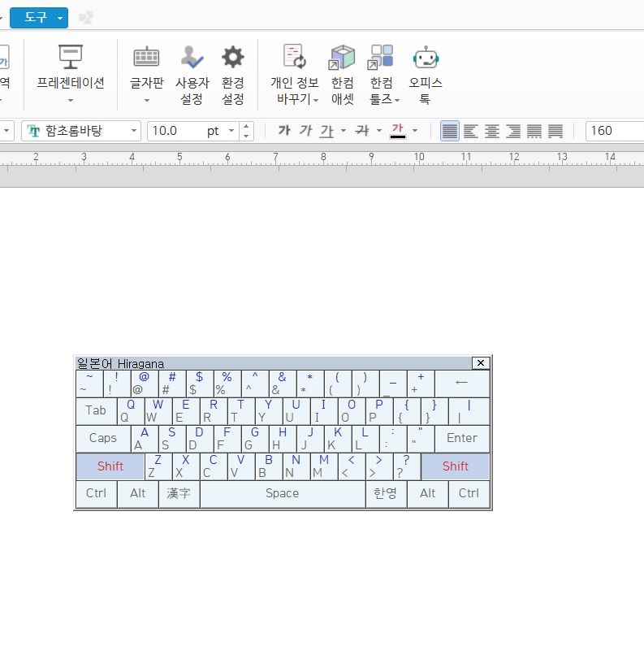Click Z key on virtual keyboard
644x672 pixels.
(x=158, y=466)
